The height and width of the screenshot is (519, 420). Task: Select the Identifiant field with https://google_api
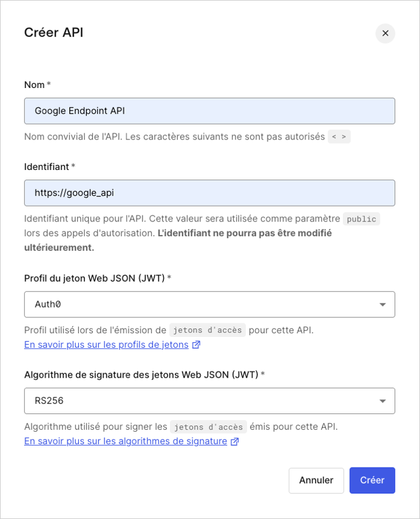pos(209,192)
